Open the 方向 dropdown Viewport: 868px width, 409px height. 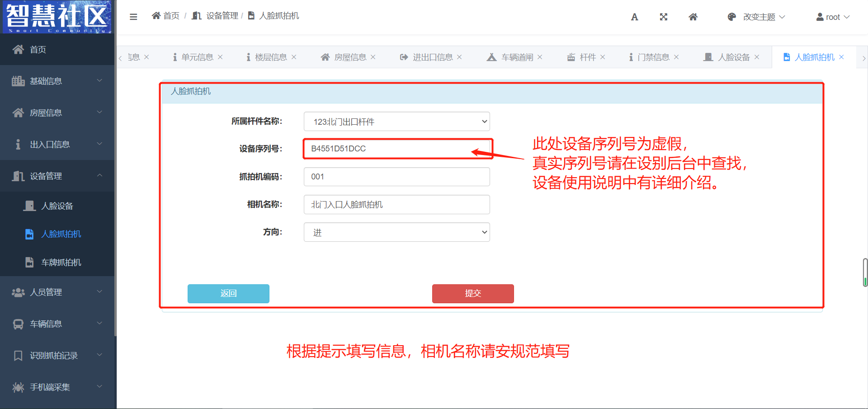coord(396,232)
